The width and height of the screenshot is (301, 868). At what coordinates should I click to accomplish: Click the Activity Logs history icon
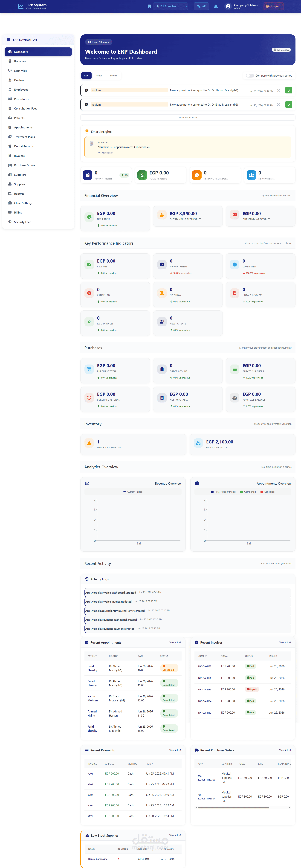click(87, 579)
